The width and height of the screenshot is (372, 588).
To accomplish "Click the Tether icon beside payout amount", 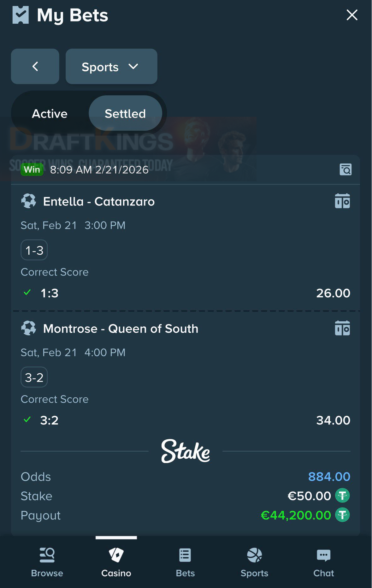I will pyautogui.click(x=342, y=515).
